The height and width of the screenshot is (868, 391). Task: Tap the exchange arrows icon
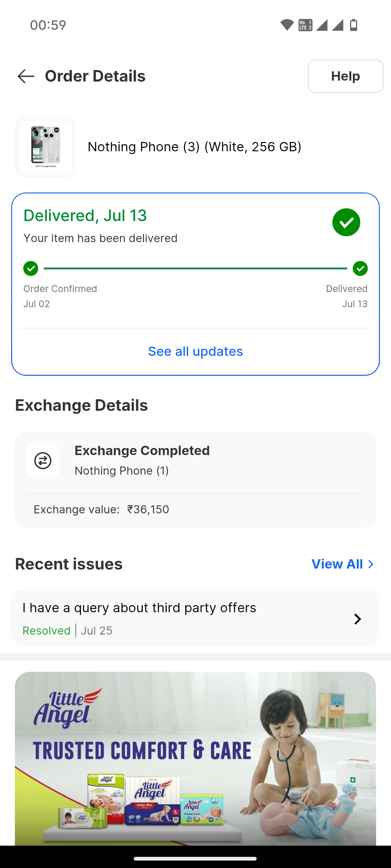coord(43,461)
